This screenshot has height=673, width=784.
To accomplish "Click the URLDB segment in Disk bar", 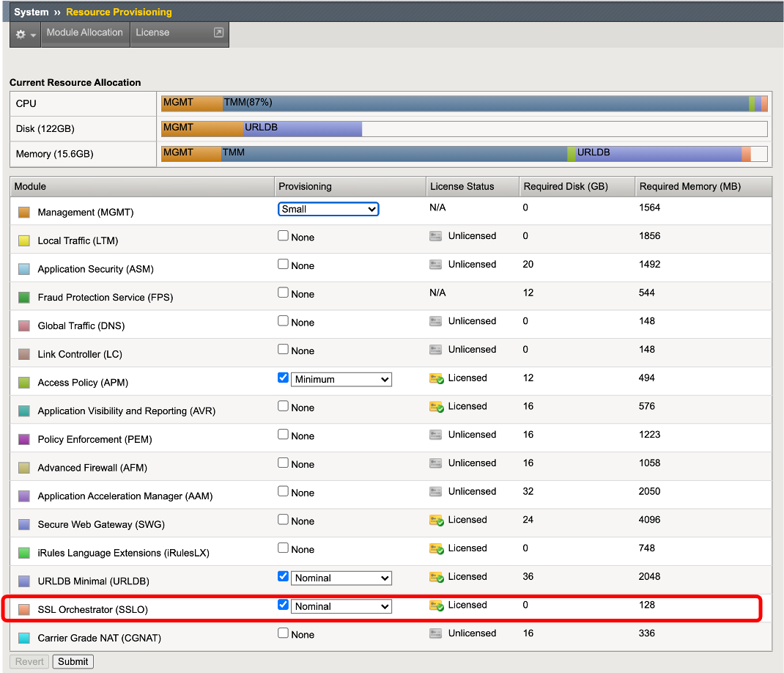I will tap(303, 128).
